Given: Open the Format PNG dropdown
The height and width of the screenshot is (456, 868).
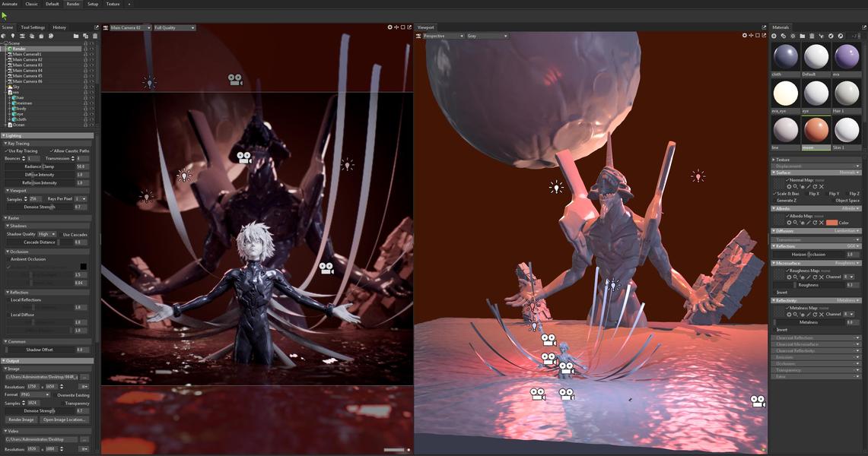Looking at the screenshot, I should click(x=35, y=395).
